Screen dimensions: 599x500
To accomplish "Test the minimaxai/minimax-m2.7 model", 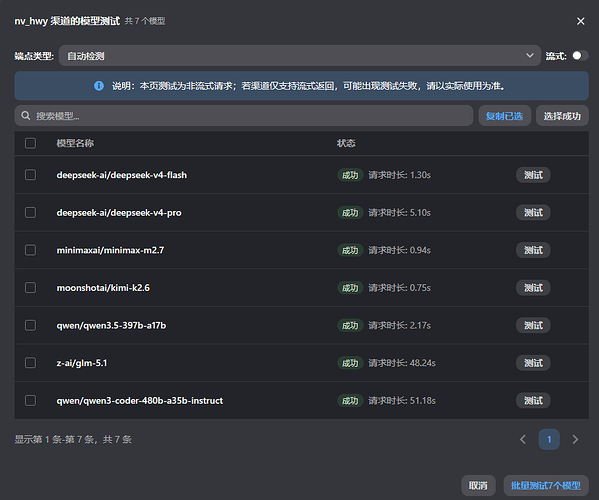I will [x=533, y=250].
